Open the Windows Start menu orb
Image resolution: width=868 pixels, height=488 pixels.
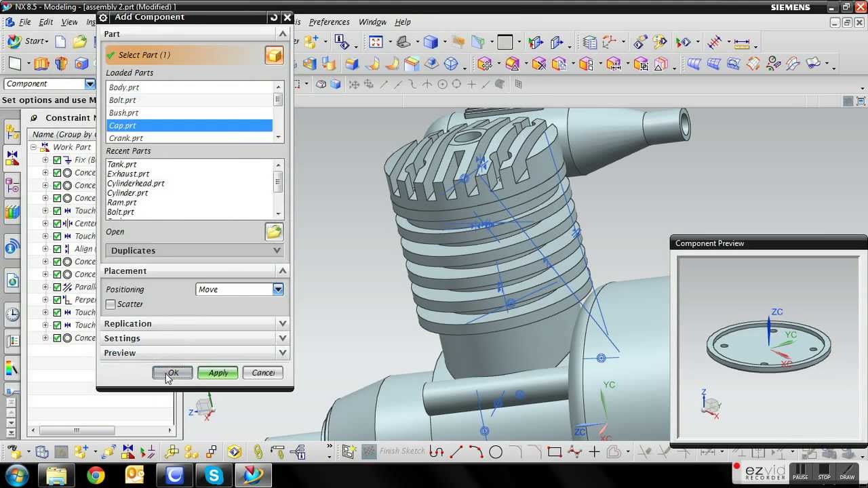(x=17, y=475)
